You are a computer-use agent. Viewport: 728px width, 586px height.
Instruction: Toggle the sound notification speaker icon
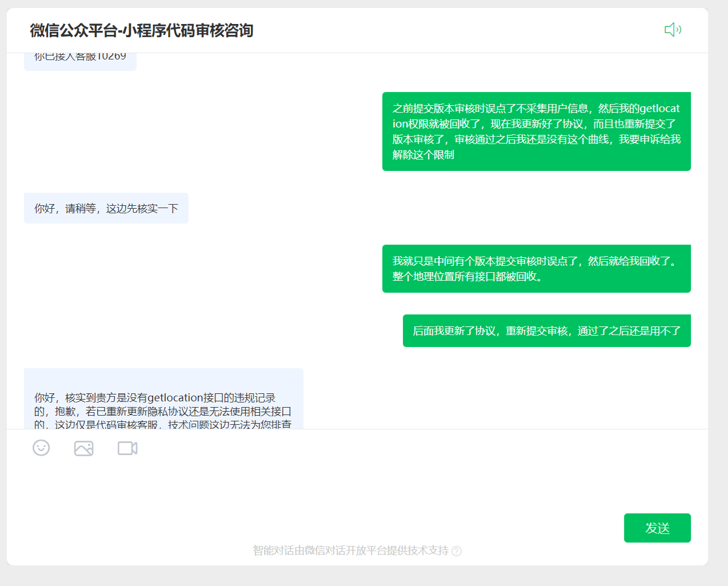click(673, 30)
